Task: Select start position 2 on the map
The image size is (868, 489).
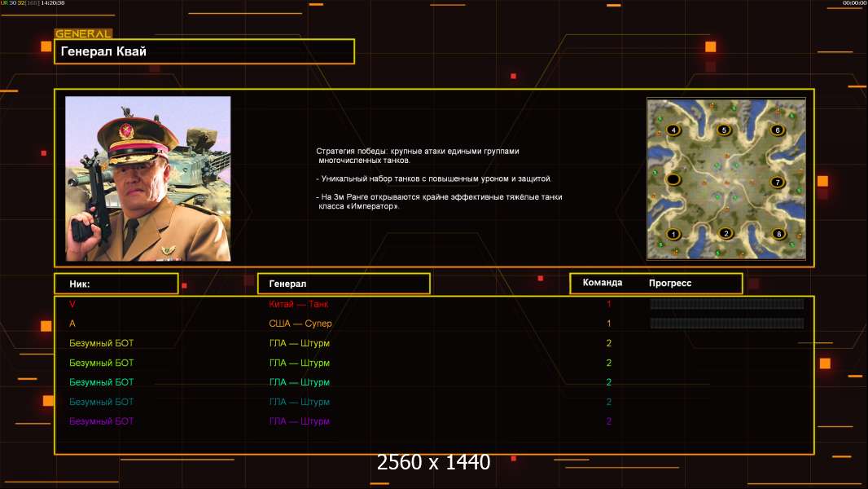Action: point(726,234)
